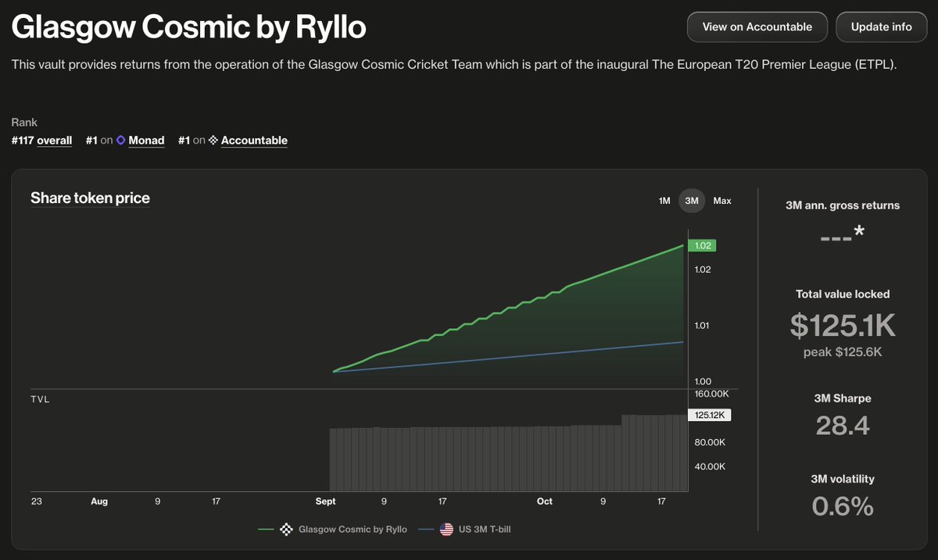Image resolution: width=938 pixels, height=560 pixels.
Task: Click the 28.4 Sharpe value
Action: (x=843, y=426)
